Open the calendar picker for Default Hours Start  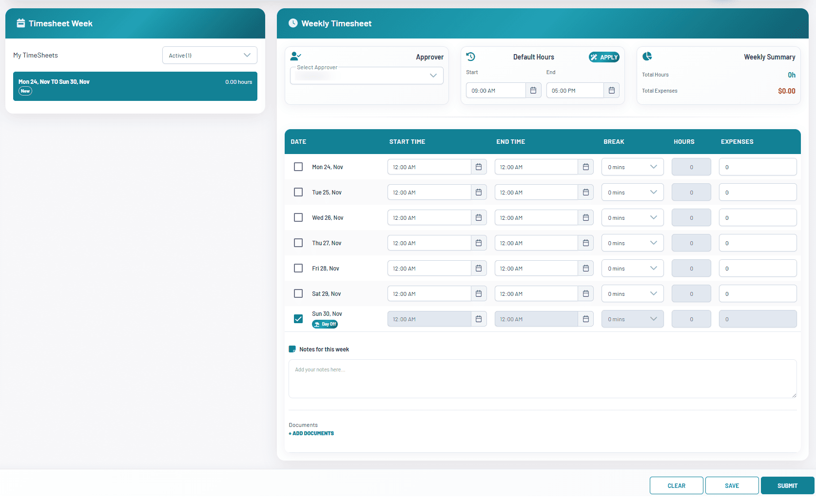pyautogui.click(x=533, y=90)
